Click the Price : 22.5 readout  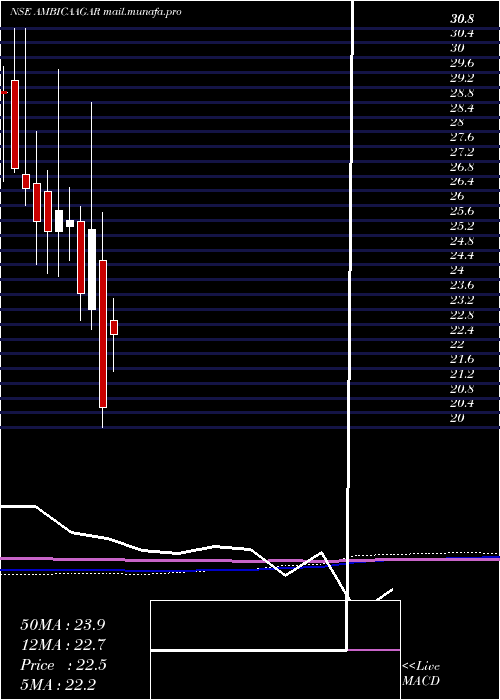tap(63, 665)
